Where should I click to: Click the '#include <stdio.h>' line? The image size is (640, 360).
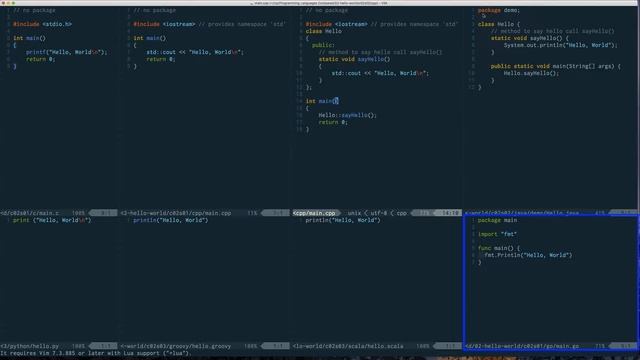(42, 24)
